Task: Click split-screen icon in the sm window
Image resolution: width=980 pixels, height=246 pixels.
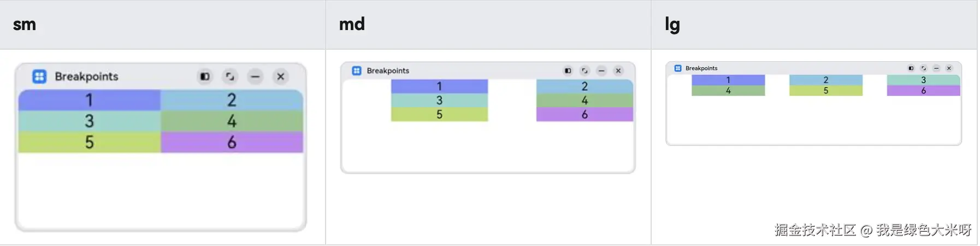Action: click(x=205, y=77)
